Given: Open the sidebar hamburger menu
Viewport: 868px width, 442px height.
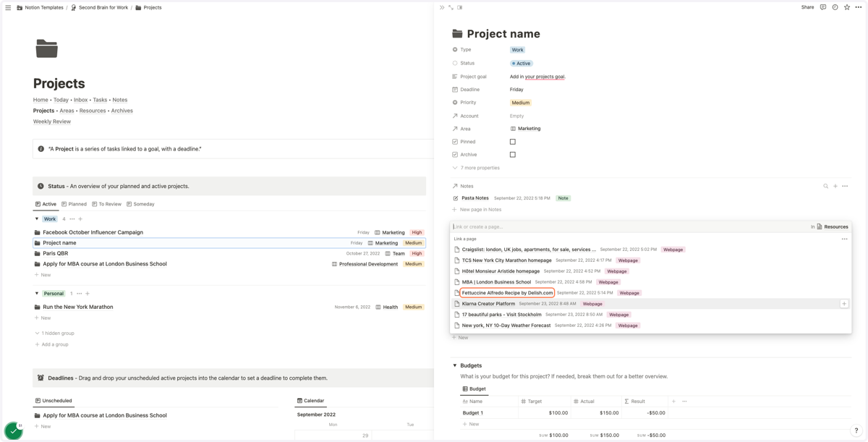Looking at the screenshot, I should [8, 7].
